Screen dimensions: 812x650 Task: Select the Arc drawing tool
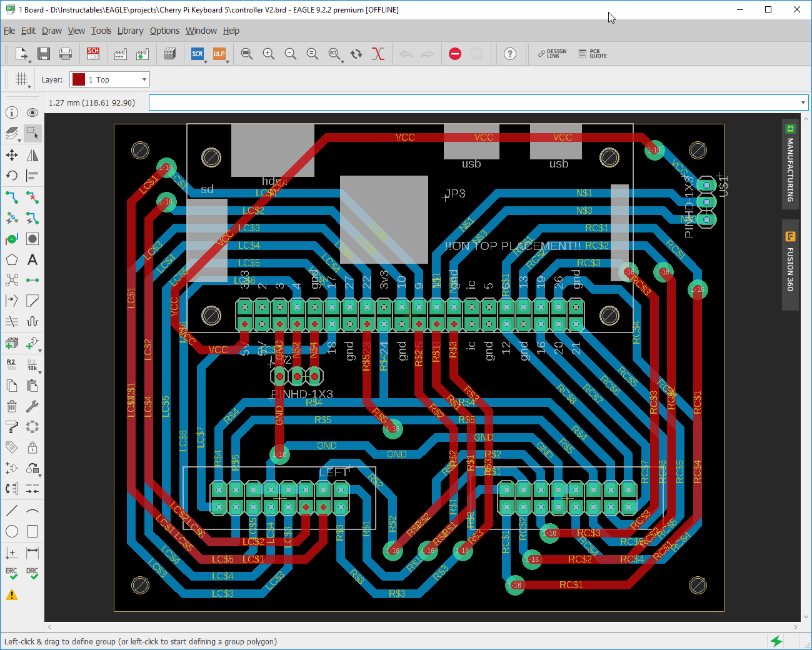coord(33,511)
